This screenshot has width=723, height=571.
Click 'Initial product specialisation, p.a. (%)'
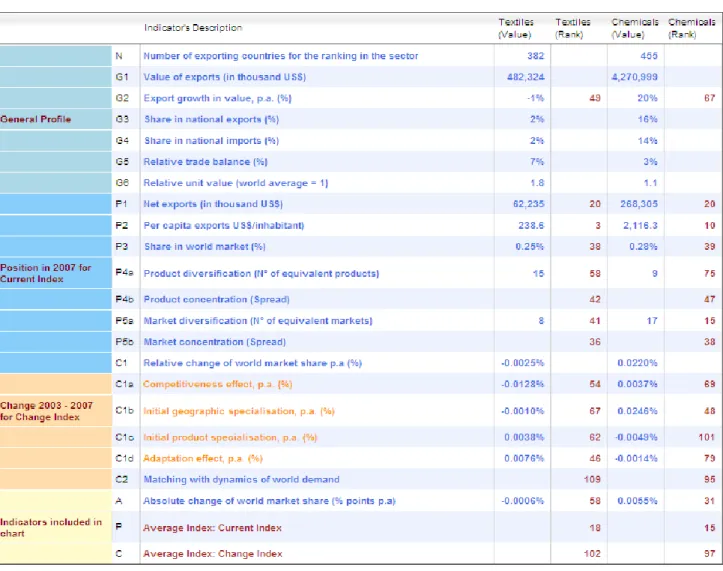point(230,437)
